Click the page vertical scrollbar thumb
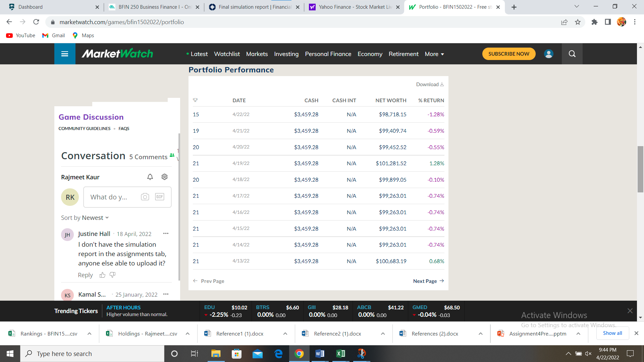The height and width of the screenshot is (362, 644). pyautogui.click(x=640, y=169)
